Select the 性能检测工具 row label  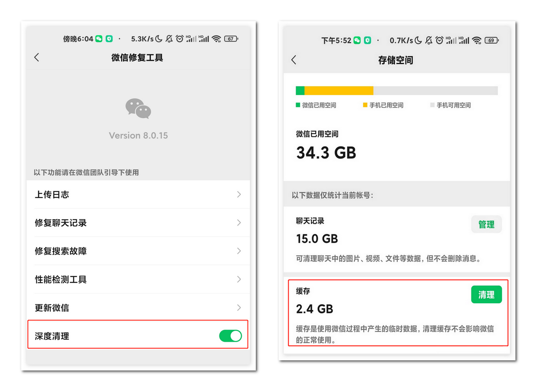tap(60, 280)
